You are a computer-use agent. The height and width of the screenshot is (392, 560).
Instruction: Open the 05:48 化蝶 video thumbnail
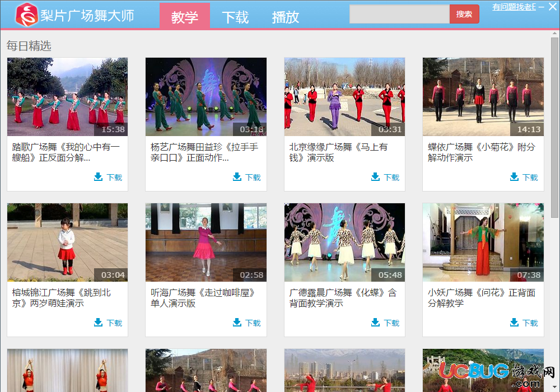click(x=344, y=242)
